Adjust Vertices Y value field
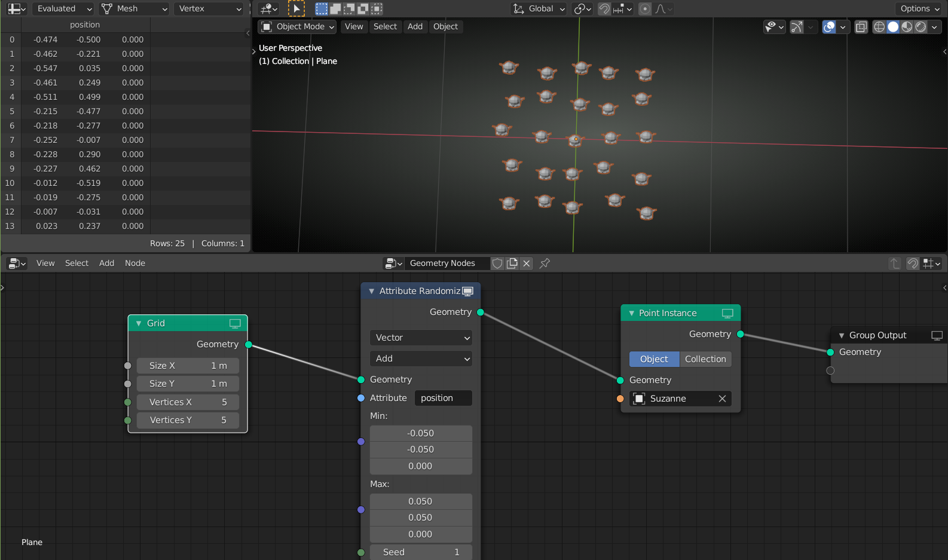Screen dimensions: 948x560 pos(188,420)
